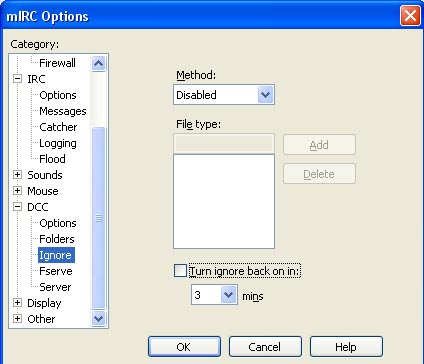Expand the Display category node
The height and width of the screenshot is (364, 424).
coord(17,303)
